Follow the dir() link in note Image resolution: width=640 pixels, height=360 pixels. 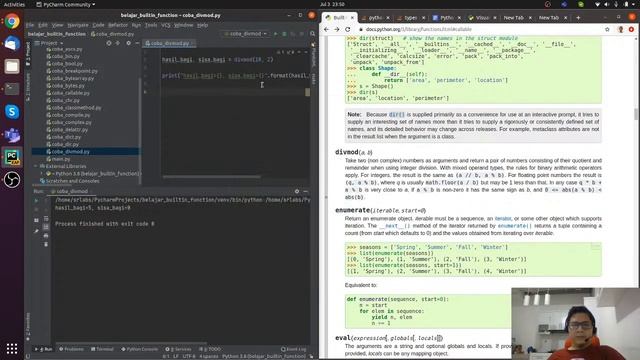pyautogui.click(x=396, y=115)
